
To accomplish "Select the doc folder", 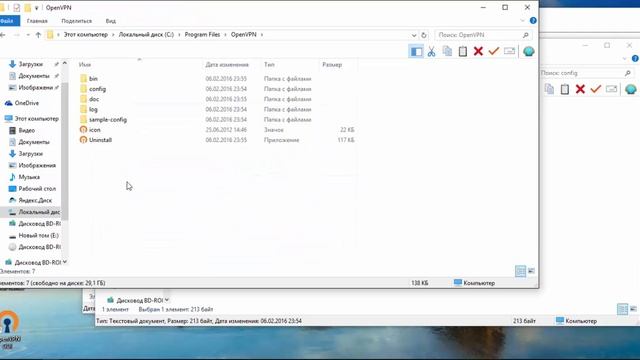I will pyautogui.click(x=94, y=99).
